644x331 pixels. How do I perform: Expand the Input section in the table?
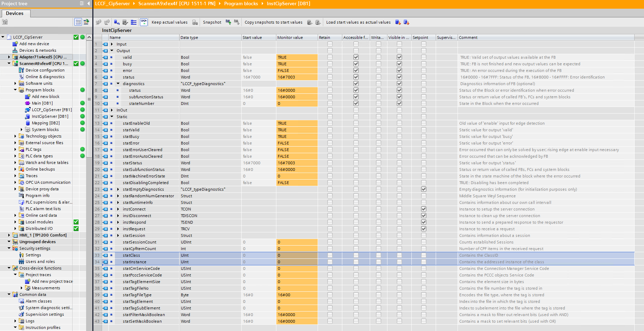point(112,44)
